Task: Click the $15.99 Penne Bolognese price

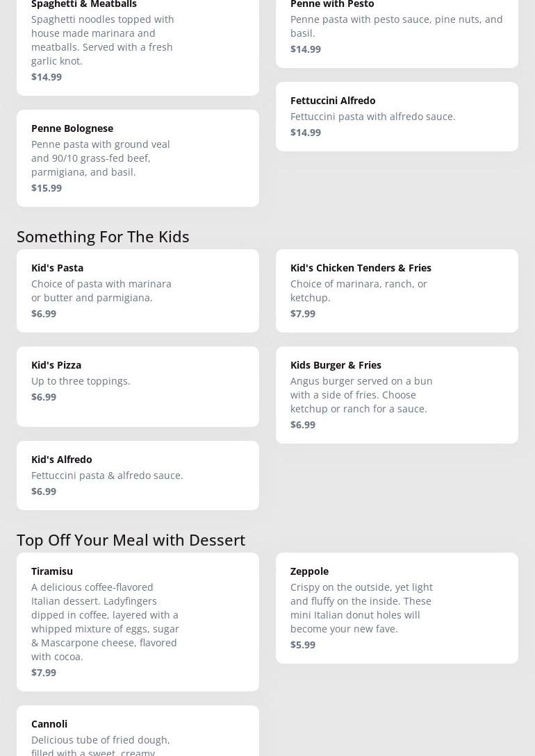Action: click(47, 188)
